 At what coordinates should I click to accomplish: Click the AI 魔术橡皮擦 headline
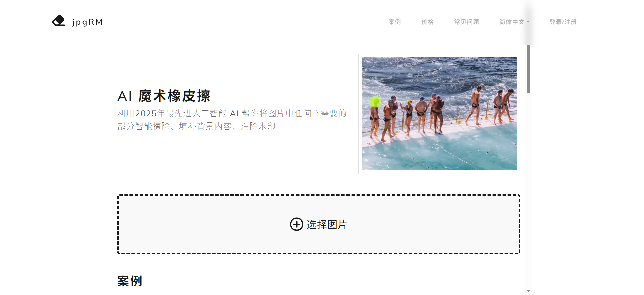click(x=164, y=96)
